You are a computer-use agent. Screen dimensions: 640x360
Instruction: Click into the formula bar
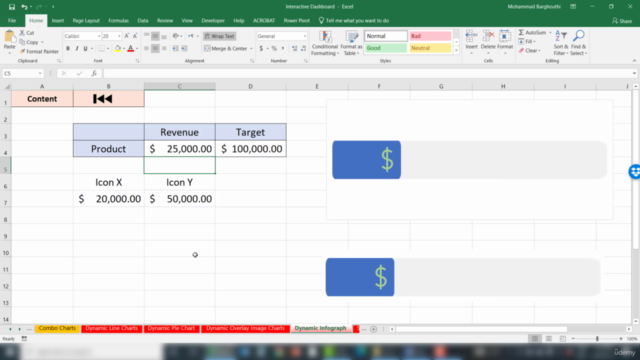[x=367, y=73]
